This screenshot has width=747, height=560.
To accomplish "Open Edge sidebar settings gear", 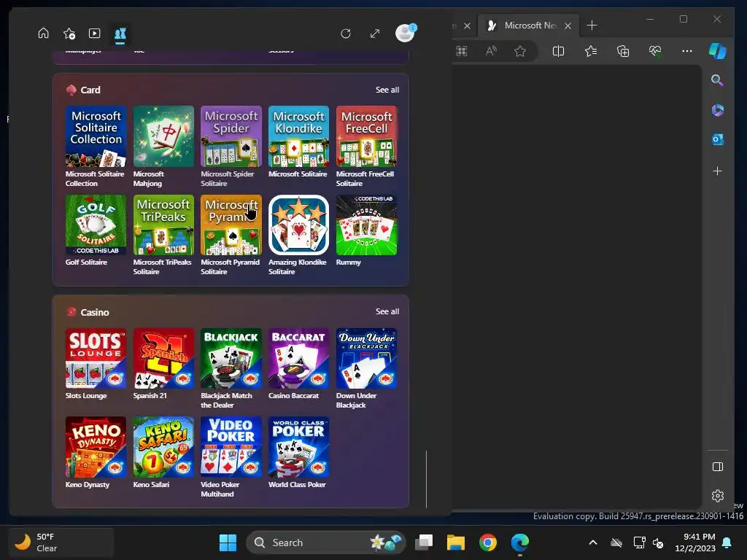I will (718, 496).
